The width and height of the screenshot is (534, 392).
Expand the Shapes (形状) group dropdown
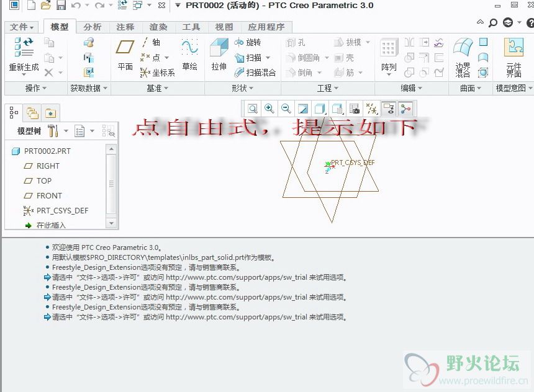point(243,88)
